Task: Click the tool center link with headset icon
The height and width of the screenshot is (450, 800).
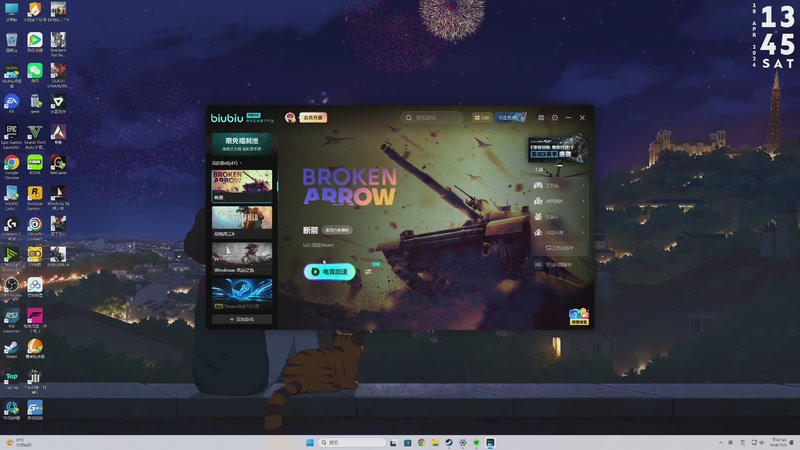Action: pos(559,248)
